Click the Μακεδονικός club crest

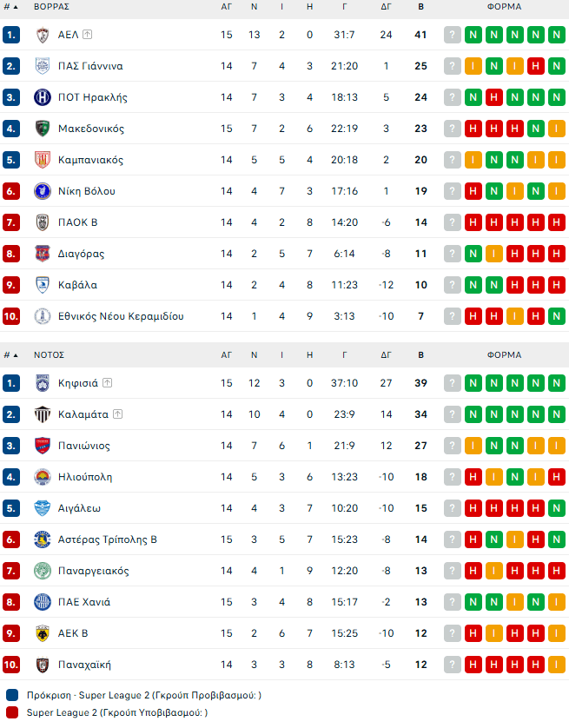point(42,129)
